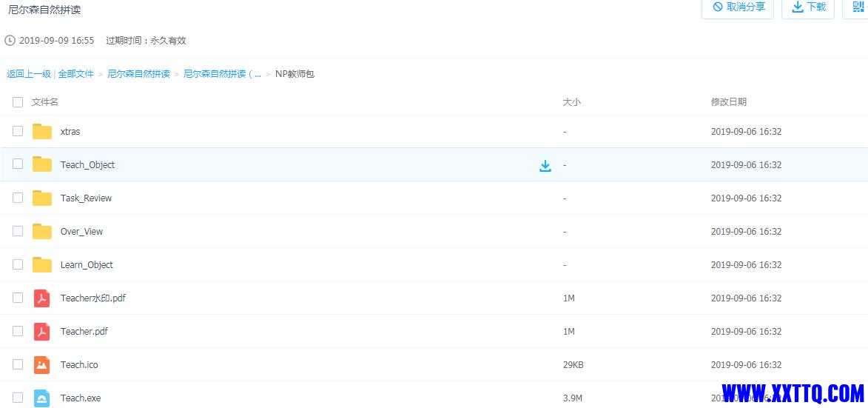Click the 29KB size value

pyautogui.click(x=573, y=364)
